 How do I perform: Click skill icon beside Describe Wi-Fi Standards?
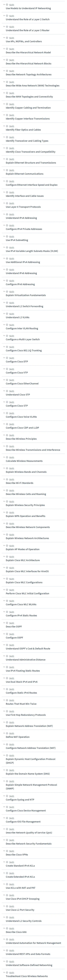coord(7,479)
